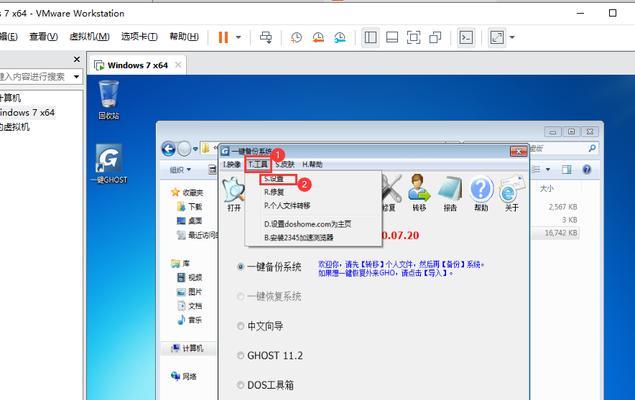Choose D.设置doshome.com为主页 menu entry

coord(308,224)
